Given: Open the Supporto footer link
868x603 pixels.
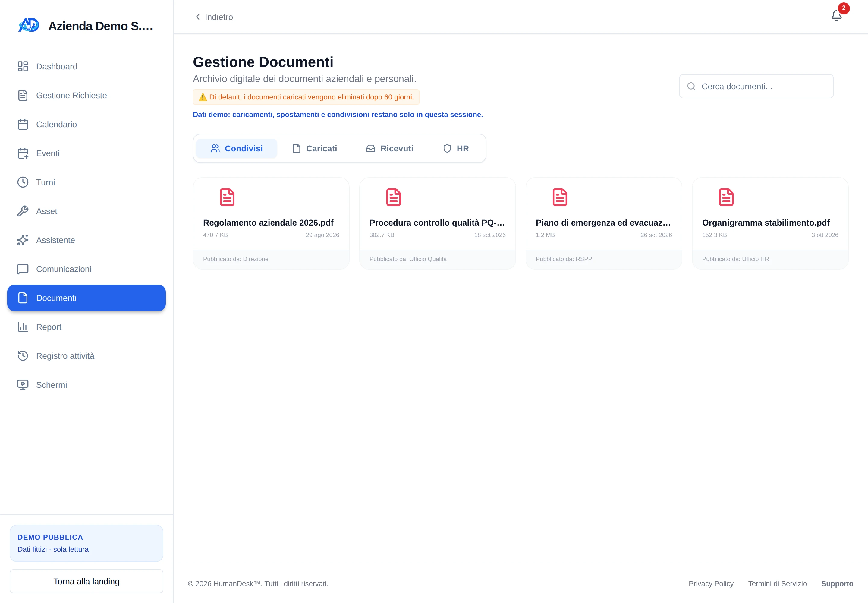Looking at the screenshot, I should tap(837, 583).
